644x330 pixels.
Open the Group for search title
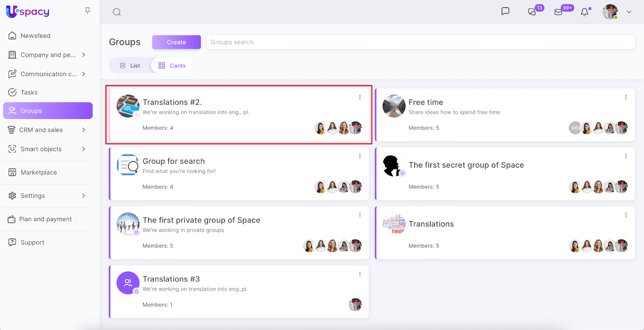point(173,161)
